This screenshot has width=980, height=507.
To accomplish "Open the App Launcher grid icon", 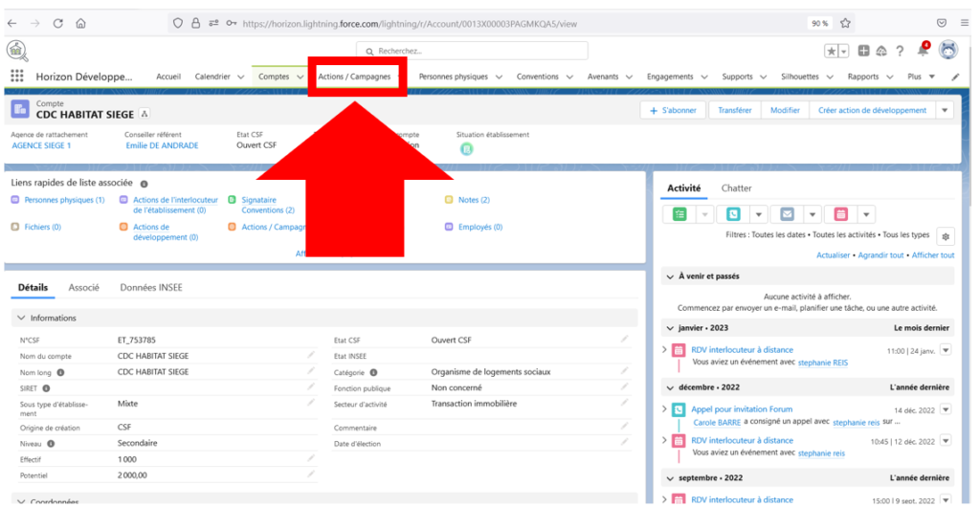I will click(x=17, y=77).
